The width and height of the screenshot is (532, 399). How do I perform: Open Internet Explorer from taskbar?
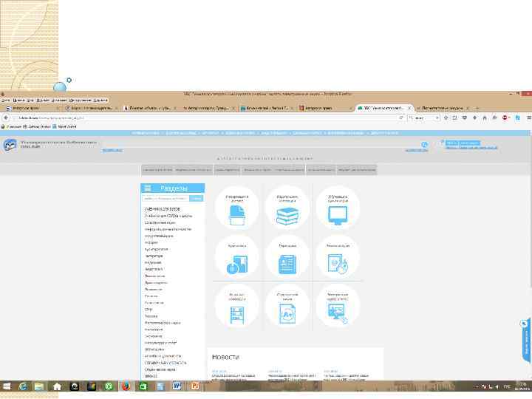(x=23, y=386)
